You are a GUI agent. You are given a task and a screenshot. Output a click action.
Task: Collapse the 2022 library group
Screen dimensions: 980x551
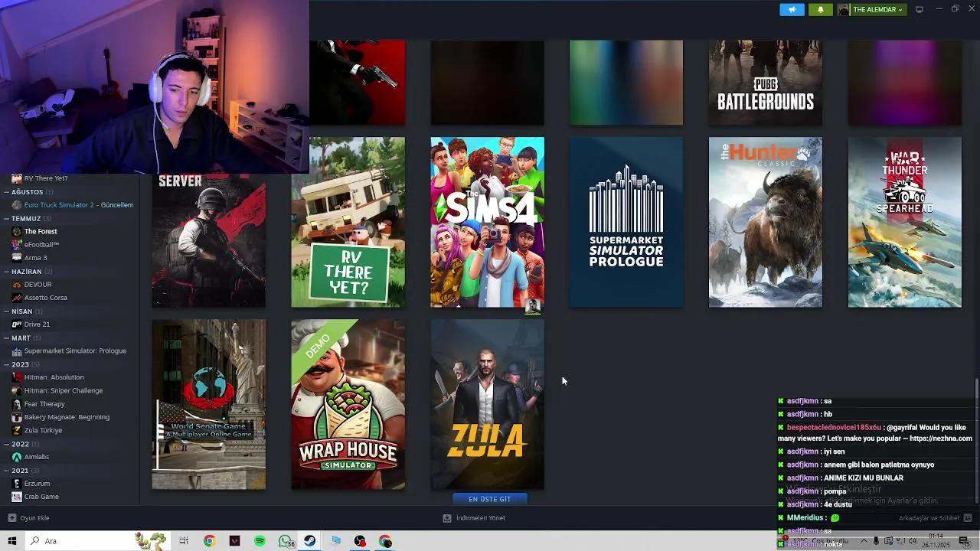7,444
